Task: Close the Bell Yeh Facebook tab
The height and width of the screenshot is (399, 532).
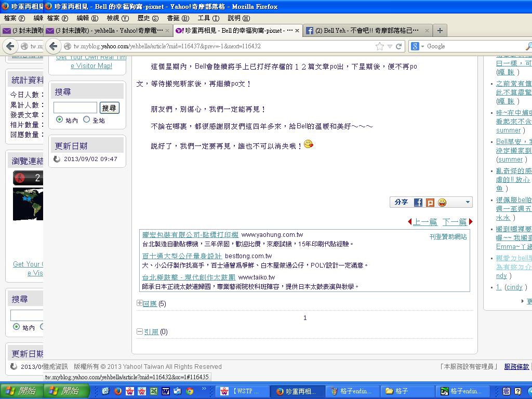Action: tap(427, 31)
